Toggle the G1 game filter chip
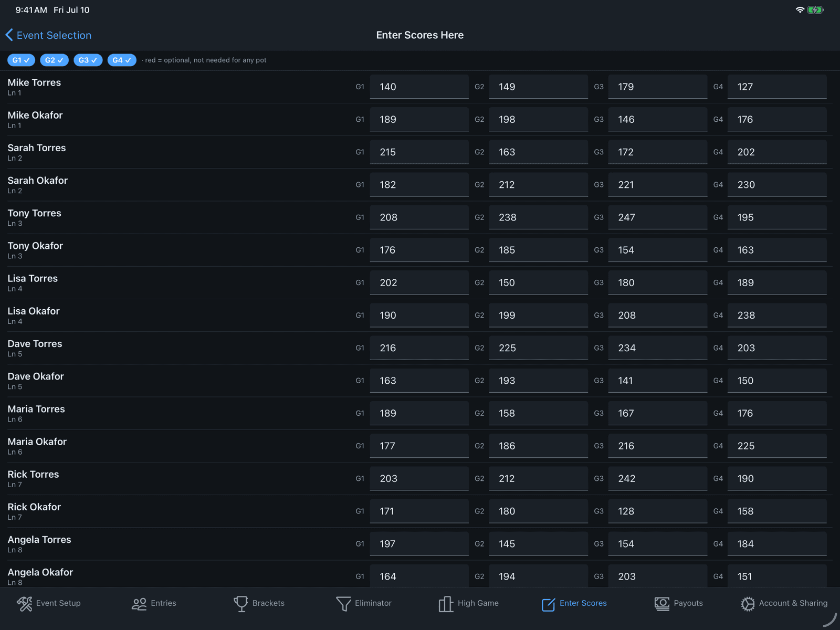 21,60
